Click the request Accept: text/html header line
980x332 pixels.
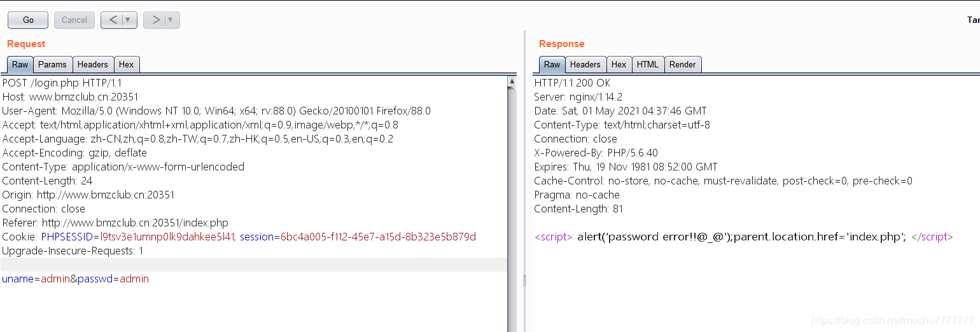(x=200, y=125)
